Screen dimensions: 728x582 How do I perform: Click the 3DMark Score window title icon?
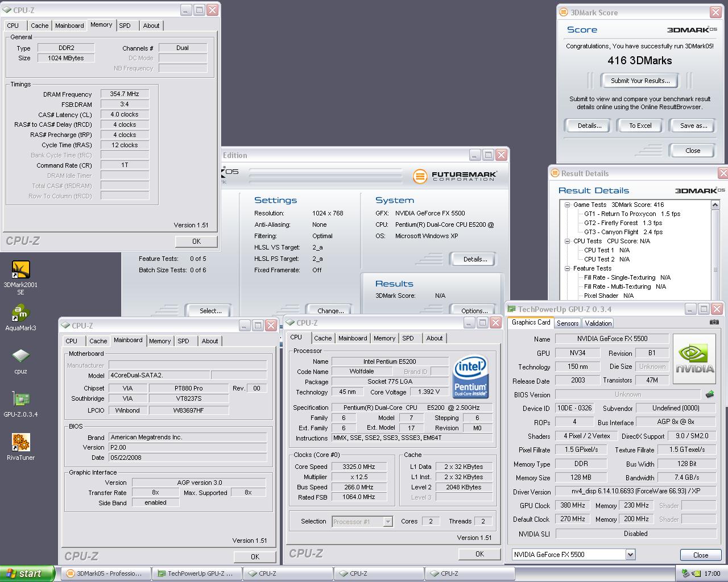pos(564,12)
